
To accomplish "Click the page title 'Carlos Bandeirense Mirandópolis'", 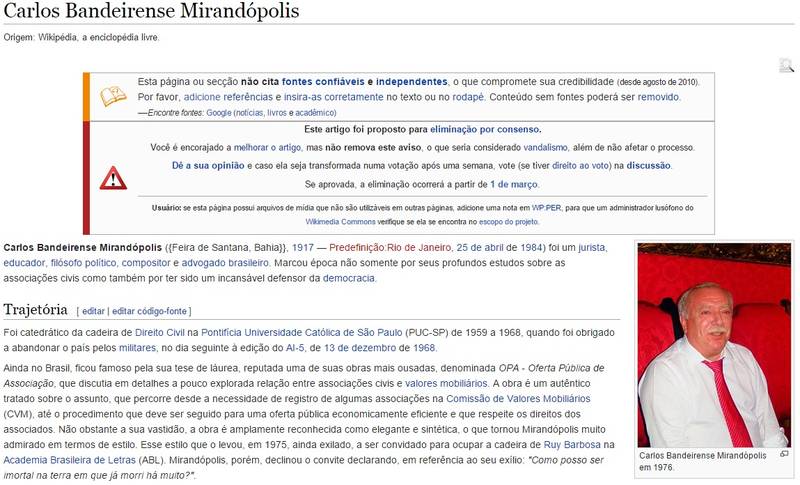I will [x=152, y=11].
